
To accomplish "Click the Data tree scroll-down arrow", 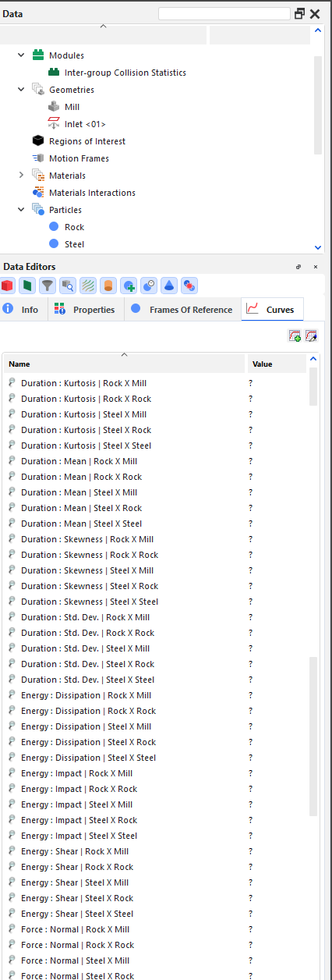I will tap(317, 247).
